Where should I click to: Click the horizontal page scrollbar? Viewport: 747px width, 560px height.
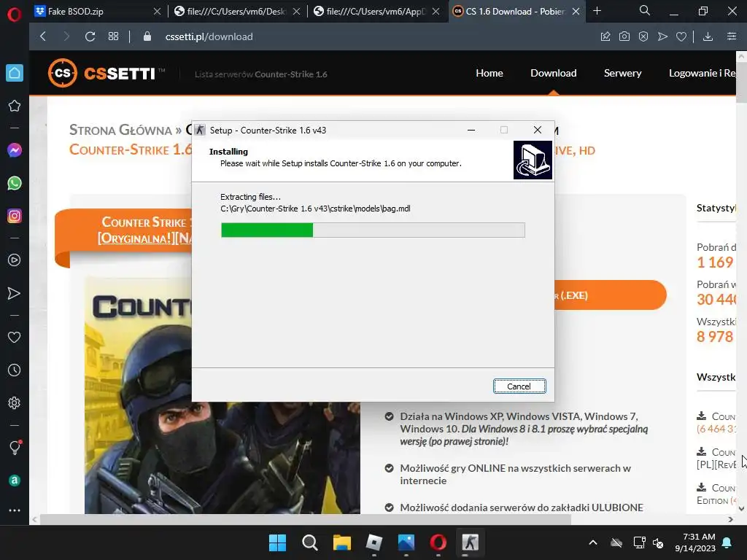(x=306, y=519)
